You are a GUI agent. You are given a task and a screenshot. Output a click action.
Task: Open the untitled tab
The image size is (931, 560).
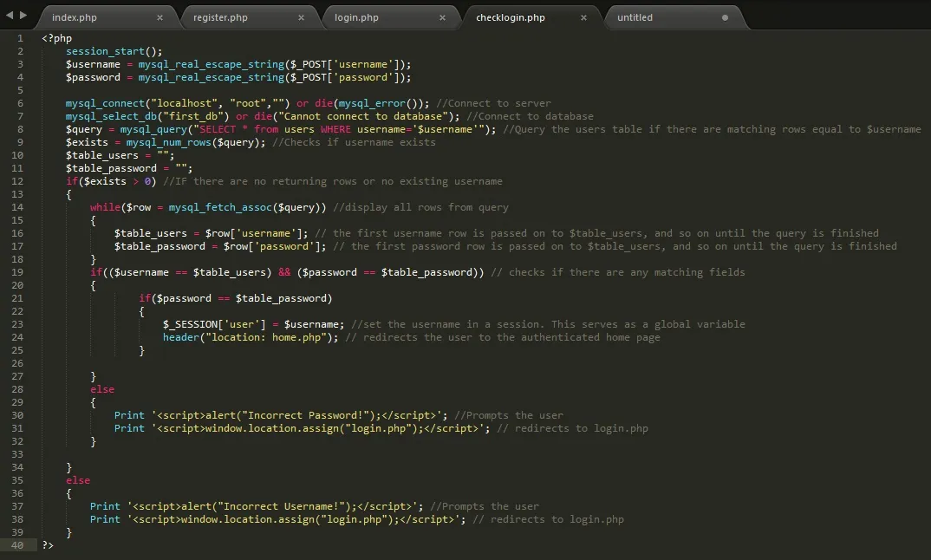(x=635, y=17)
